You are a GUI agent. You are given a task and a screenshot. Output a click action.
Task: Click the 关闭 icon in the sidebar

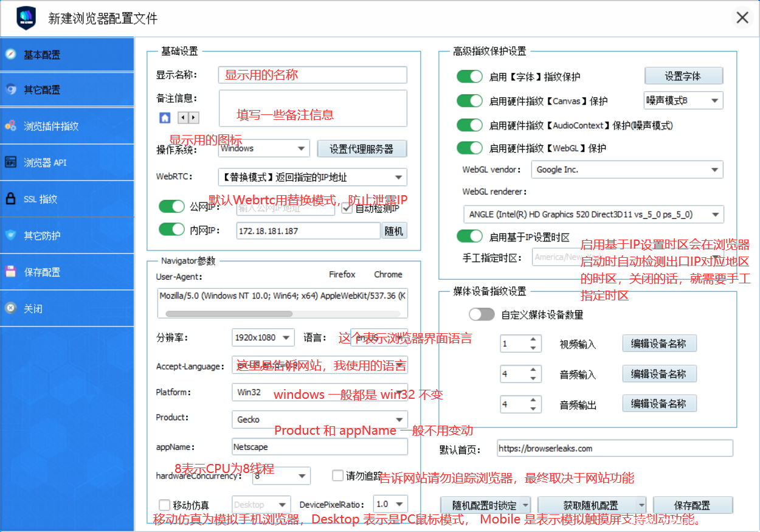[10, 308]
